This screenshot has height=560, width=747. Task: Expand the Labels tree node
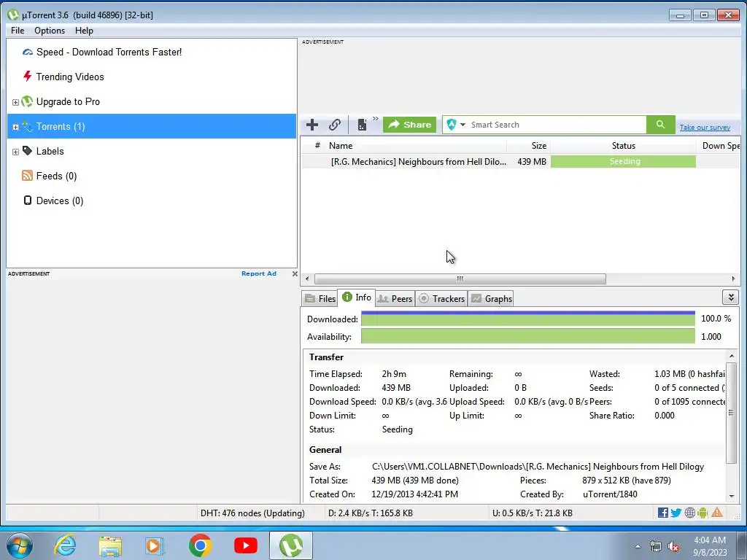pos(15,152)
